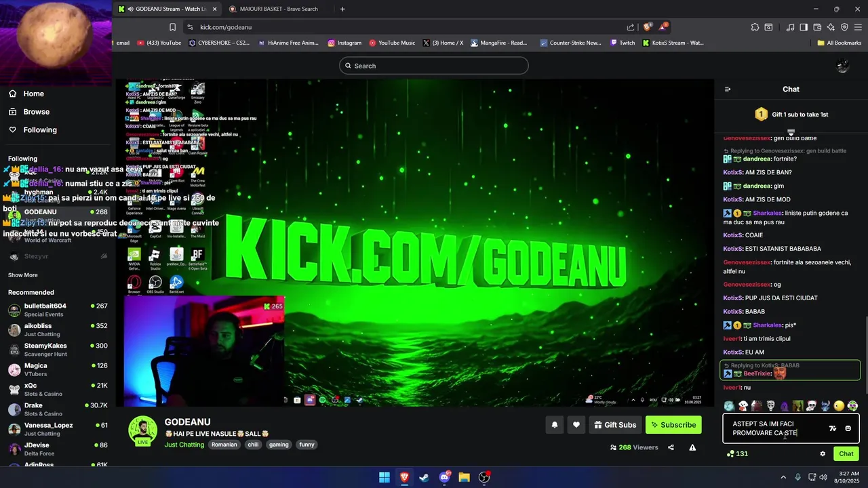Expand the pinned gift leaderboard handle
868x488 pixels.
791,132
